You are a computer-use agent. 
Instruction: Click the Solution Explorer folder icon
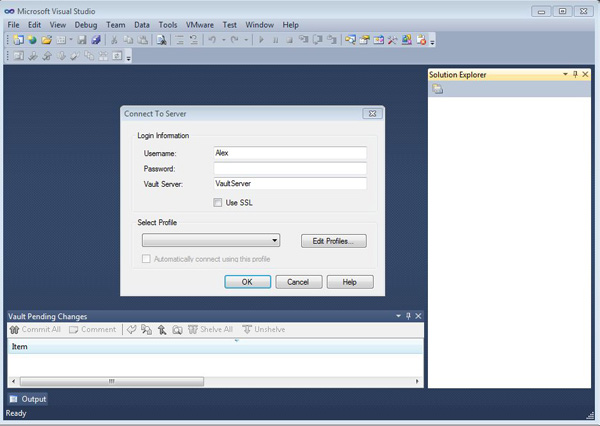tap(438, 89)
